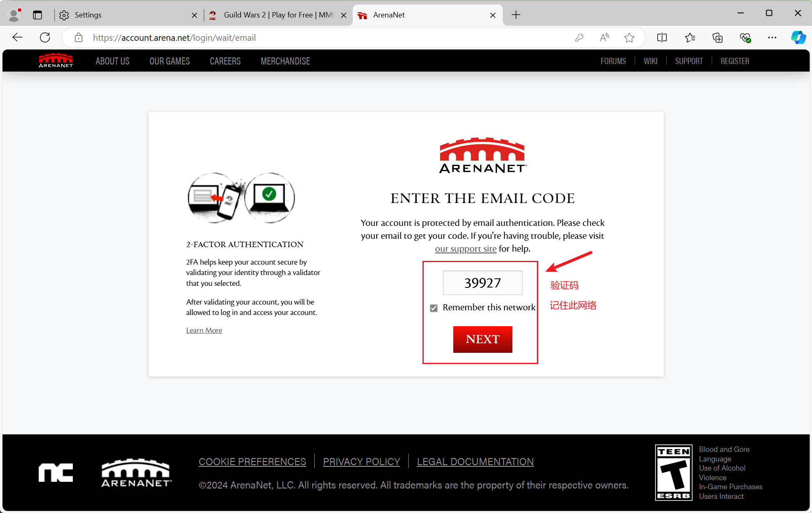Open the ABOUT US menu
This screenshot has width=812, height=513.
[112, 61]
